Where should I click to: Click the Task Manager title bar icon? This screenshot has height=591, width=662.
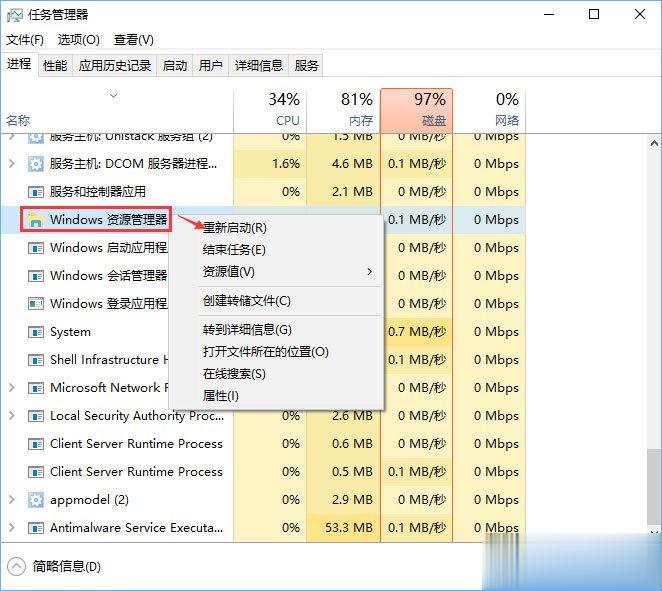coord(14,15)
